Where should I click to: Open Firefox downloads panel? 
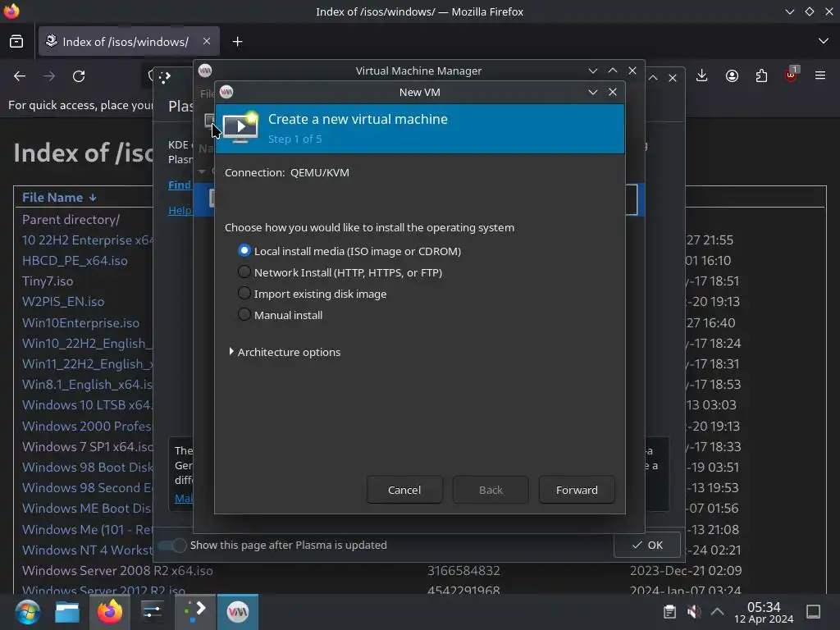coord(702,76)
